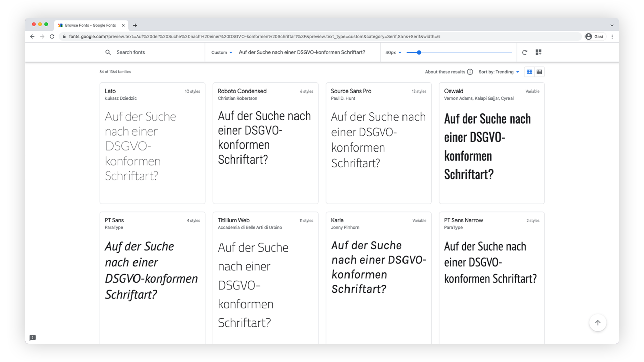Close the Browse Fonts tab

[123, 25]
